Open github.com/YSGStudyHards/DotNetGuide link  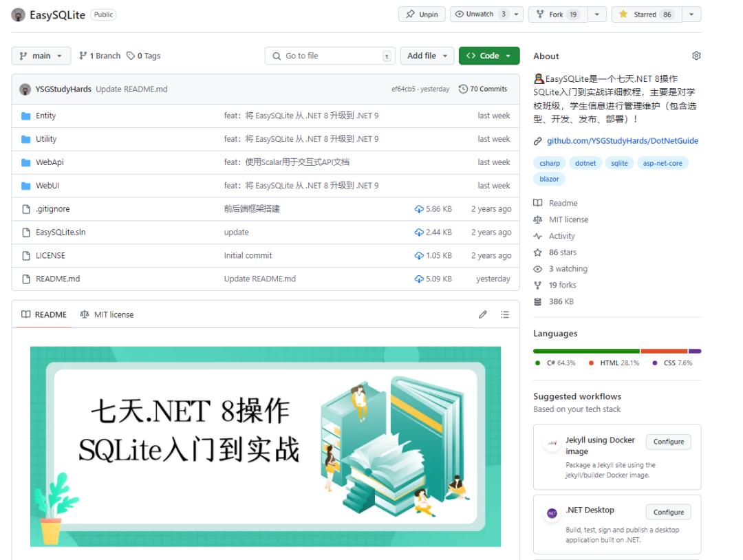point(623,141)
